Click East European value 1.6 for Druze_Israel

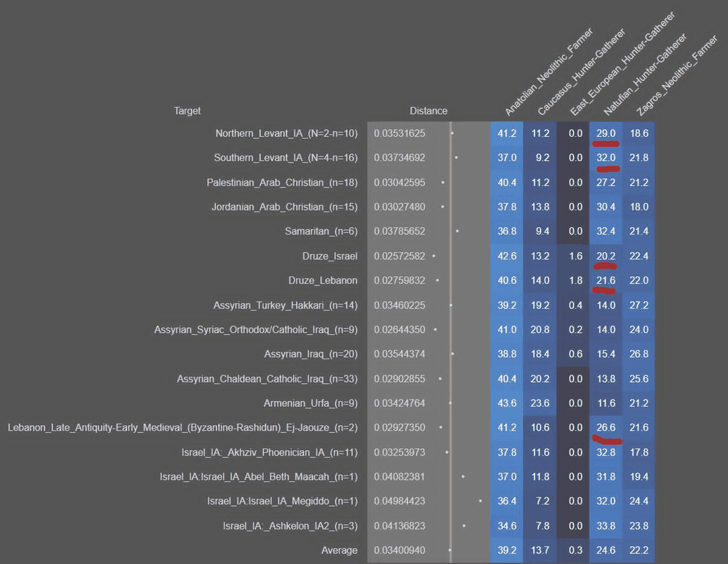point(576,256)
